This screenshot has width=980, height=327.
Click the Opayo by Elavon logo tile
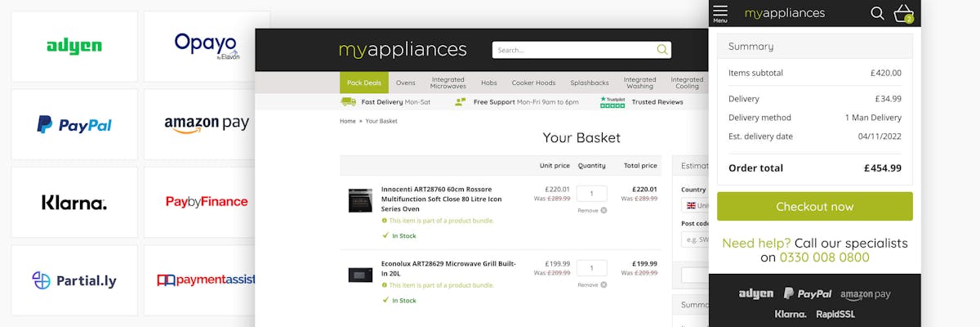[x=207, y=47]
